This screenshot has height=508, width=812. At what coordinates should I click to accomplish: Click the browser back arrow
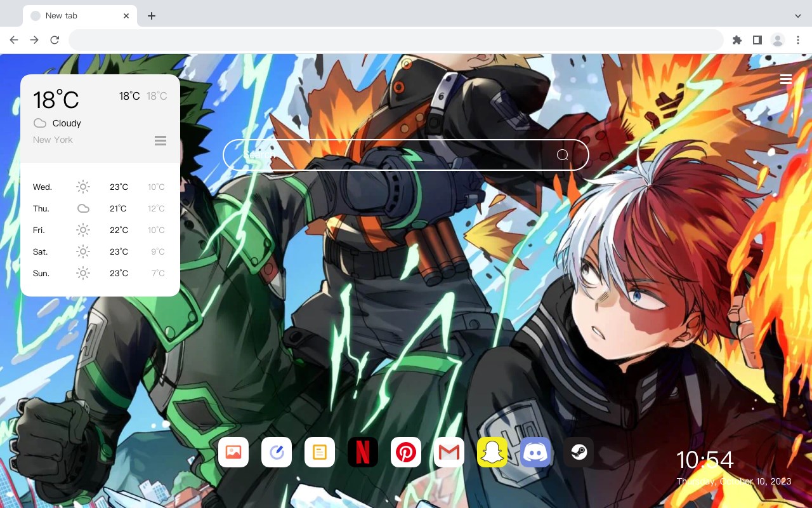(14, 40)
